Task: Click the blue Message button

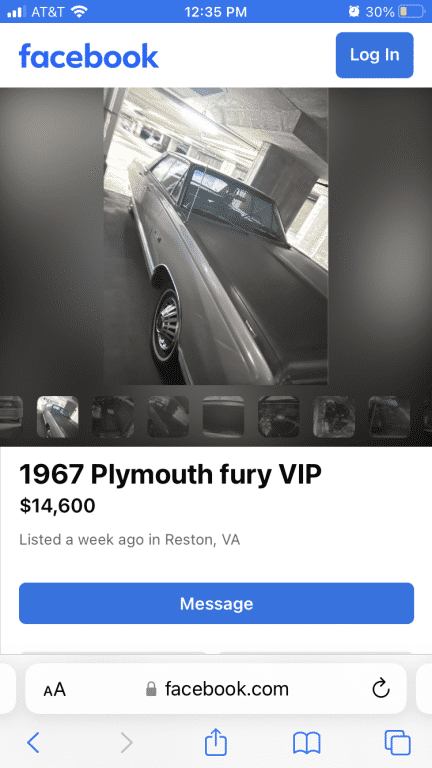Action: (x=216, y=603)
